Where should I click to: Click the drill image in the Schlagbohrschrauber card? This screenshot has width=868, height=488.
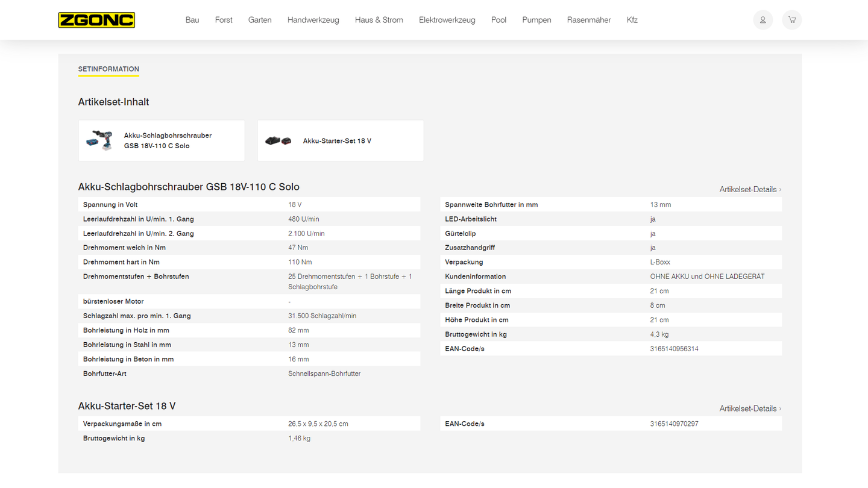point(99,140)
